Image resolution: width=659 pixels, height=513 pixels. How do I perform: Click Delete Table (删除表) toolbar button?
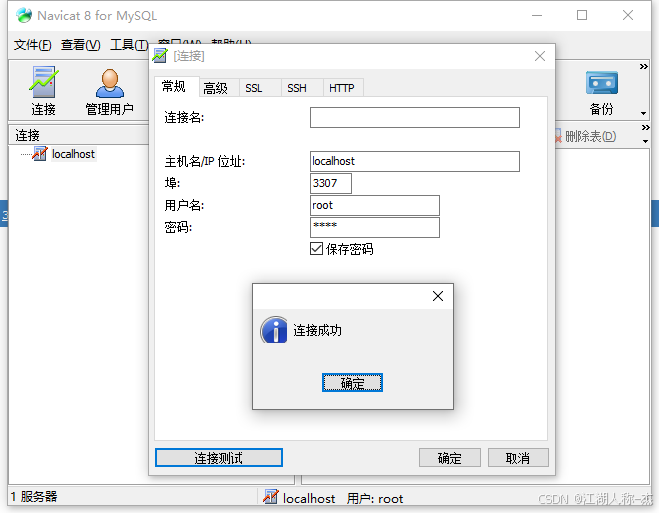[585, 136]
